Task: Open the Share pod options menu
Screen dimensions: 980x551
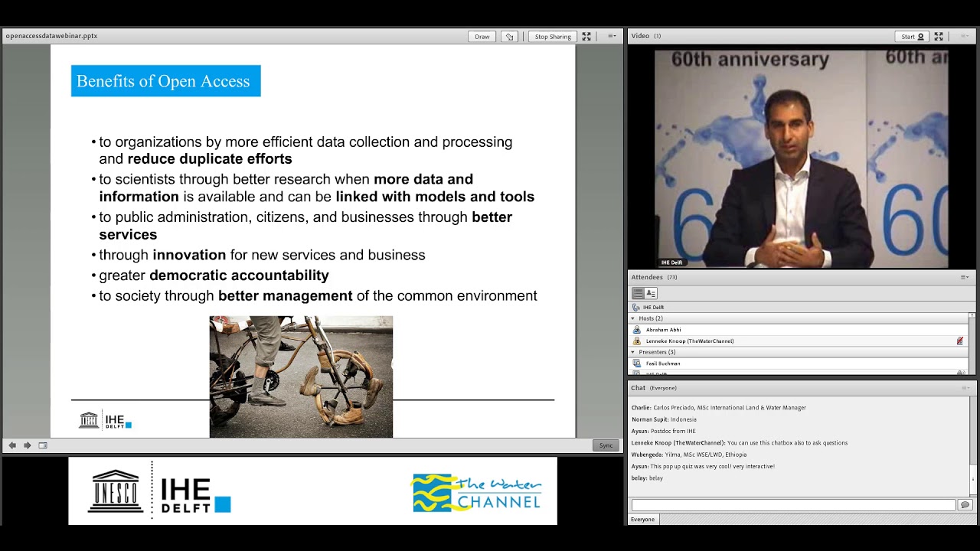Action: click(612, 36)
